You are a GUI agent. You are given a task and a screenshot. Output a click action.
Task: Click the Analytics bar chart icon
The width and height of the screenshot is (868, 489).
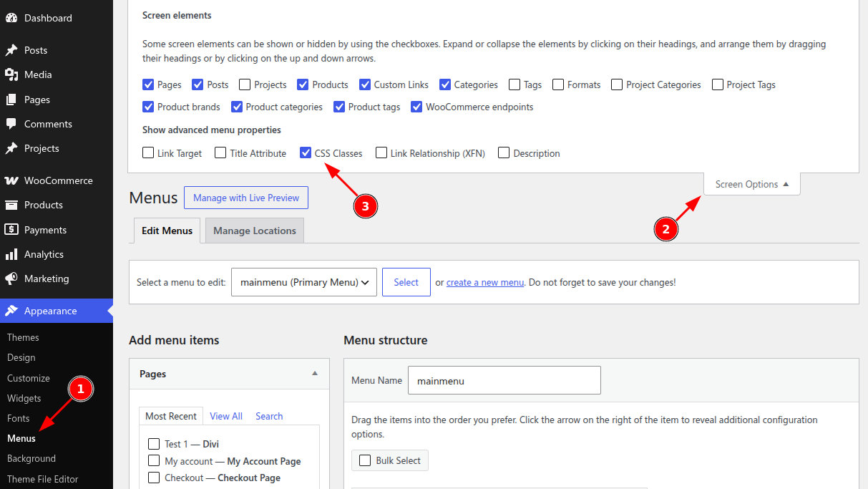11,254
